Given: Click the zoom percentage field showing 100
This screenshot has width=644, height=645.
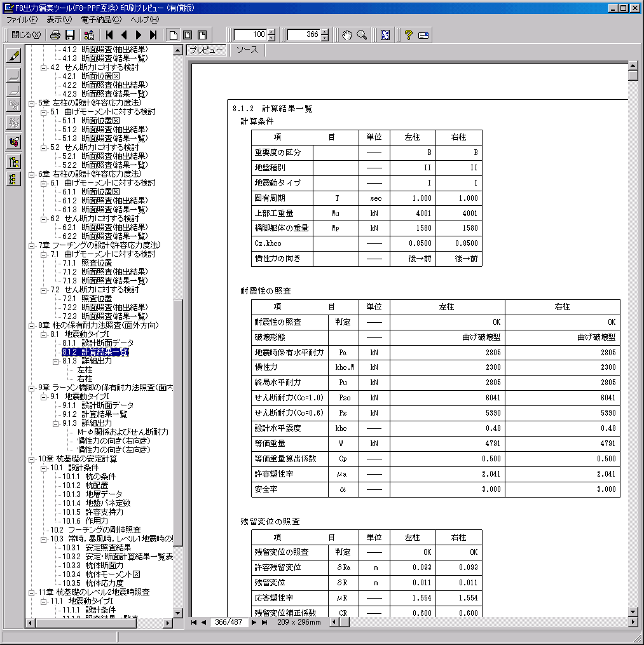Looking at the screenshot, I should tap(250, 35).
